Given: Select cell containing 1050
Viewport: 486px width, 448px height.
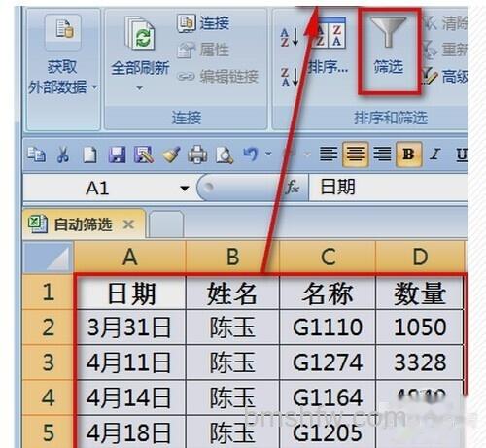Looking at the screenshot, I should pyautogui.click(x=420, y=327).
